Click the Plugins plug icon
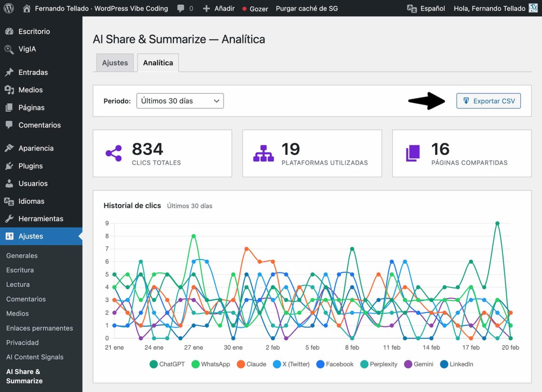This screenshot has height=392, width=542. [9, 166]
